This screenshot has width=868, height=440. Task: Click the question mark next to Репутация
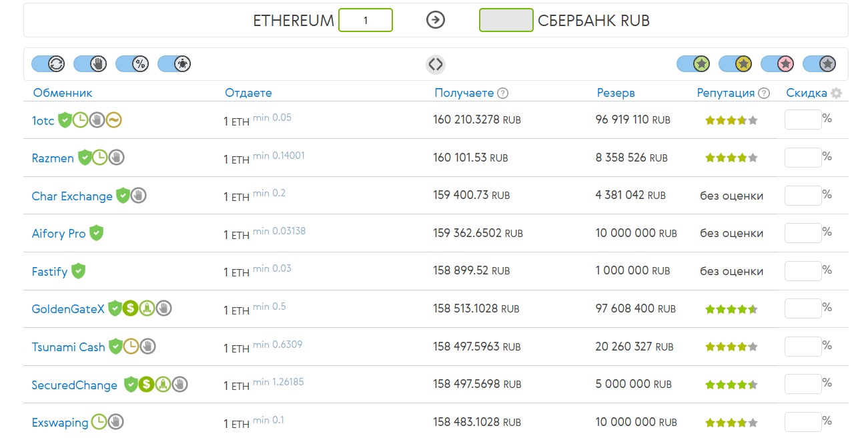click(764, 93)
